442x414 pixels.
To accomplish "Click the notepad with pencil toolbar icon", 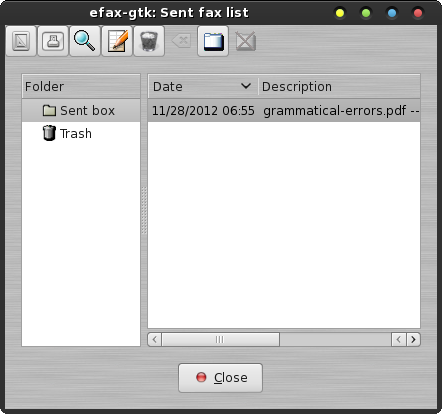I will click(117, 41).
